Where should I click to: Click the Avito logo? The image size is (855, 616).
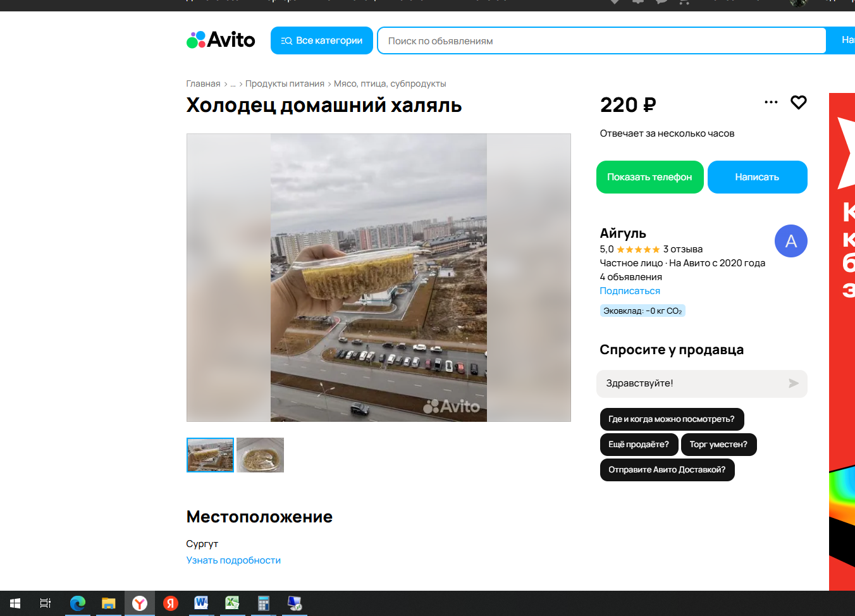click(221, 40)
